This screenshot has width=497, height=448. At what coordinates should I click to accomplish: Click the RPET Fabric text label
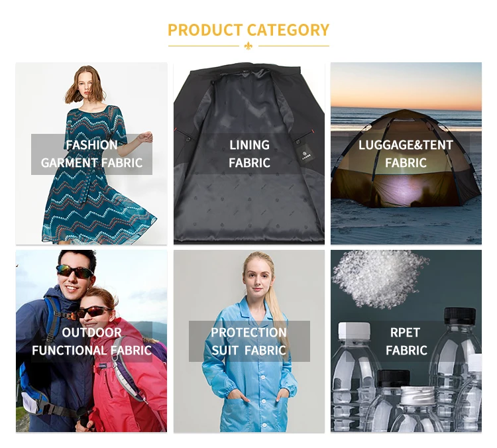pyautogui.click(x=406, y=341)
